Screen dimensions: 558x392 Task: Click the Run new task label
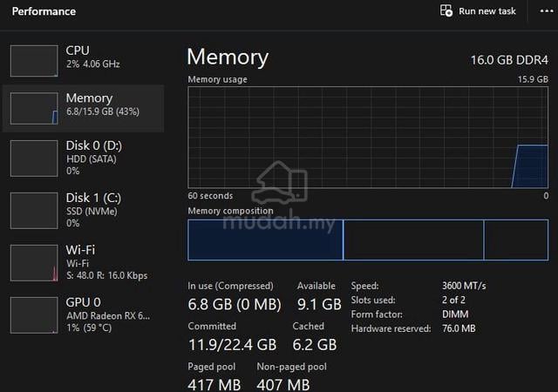pos(487,11)
